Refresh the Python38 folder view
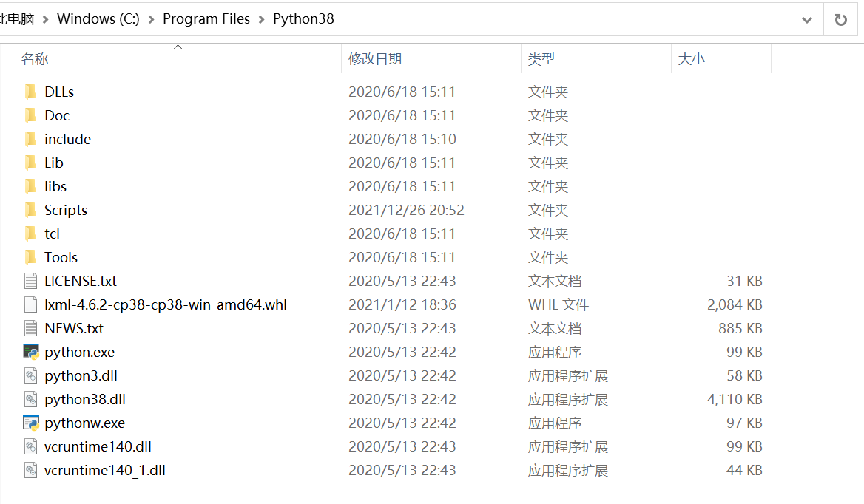Viewport: 864px width, 504px height. (841, 20)
